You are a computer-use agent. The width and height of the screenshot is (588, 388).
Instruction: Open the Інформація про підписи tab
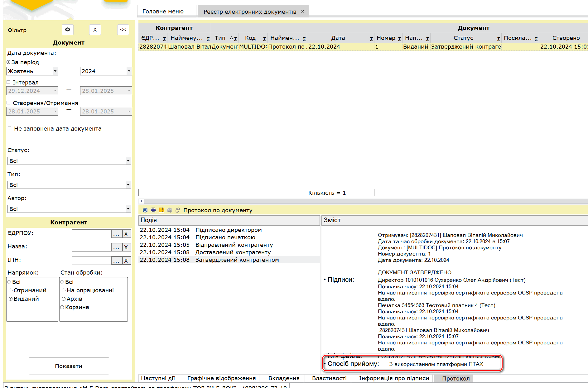pos(394,378)
